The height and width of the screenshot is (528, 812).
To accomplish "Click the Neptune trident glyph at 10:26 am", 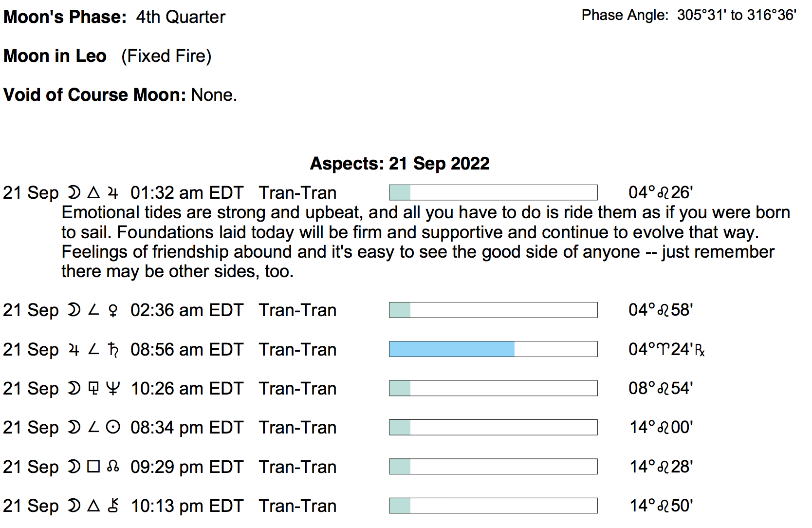I will coord(113,389).
